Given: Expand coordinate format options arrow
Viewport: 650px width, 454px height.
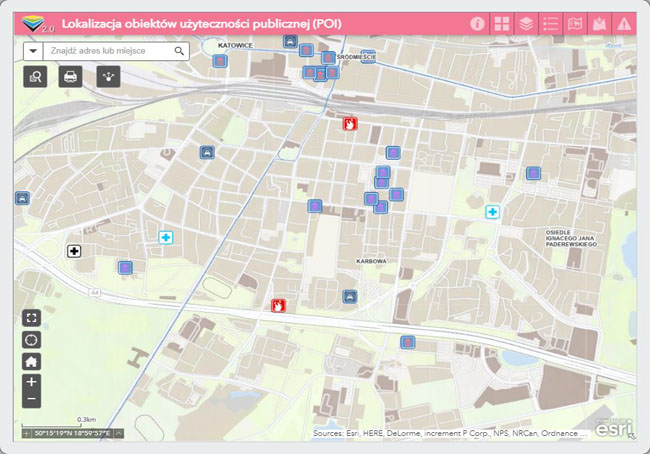Looking at the screenshot, I should 119,434.
